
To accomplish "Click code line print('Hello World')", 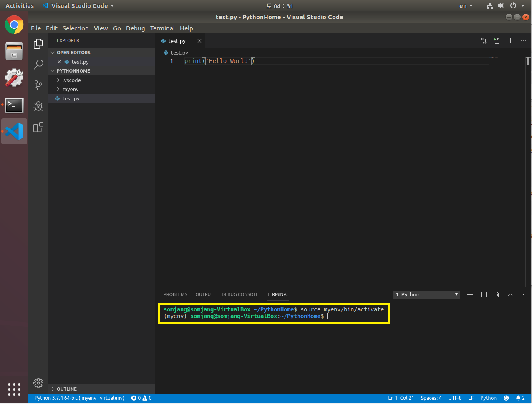I will point(219,61).
